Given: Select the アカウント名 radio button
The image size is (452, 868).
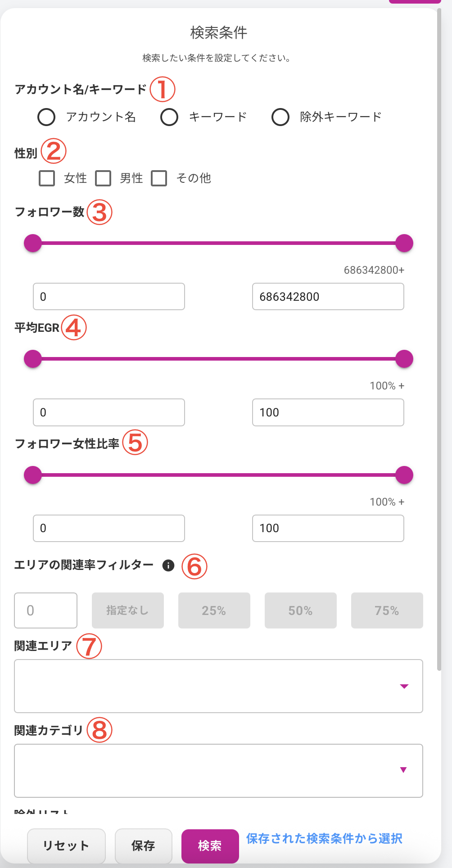Looking at the screenshot, I should (46, 117).
